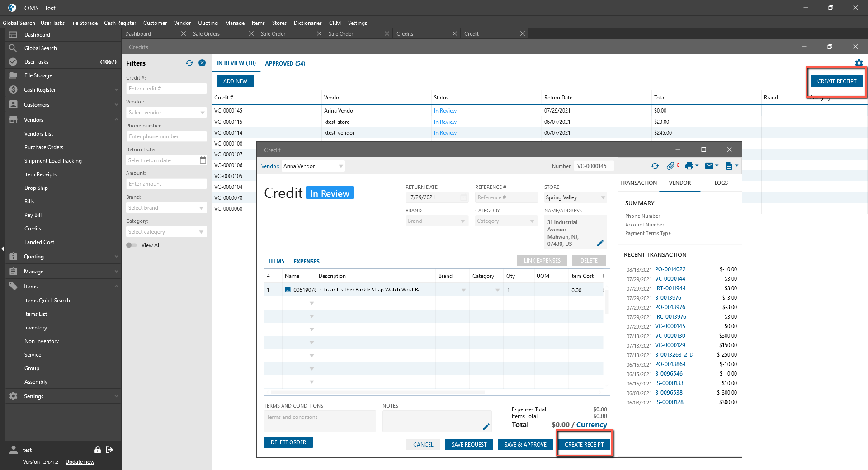The image size is (868, 470).
Task: Open the EXPENSES tab in Credit dialog
Action: click(x=306, y=262)
